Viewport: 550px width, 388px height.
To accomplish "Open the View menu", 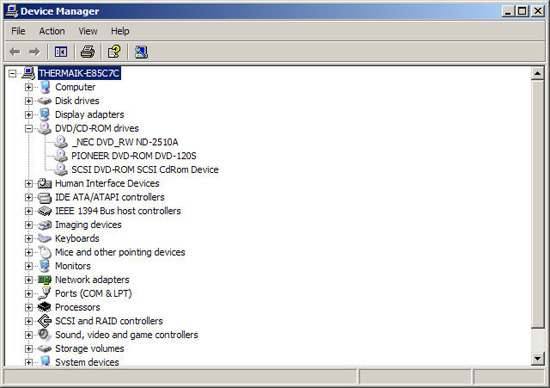I will 88,31.
